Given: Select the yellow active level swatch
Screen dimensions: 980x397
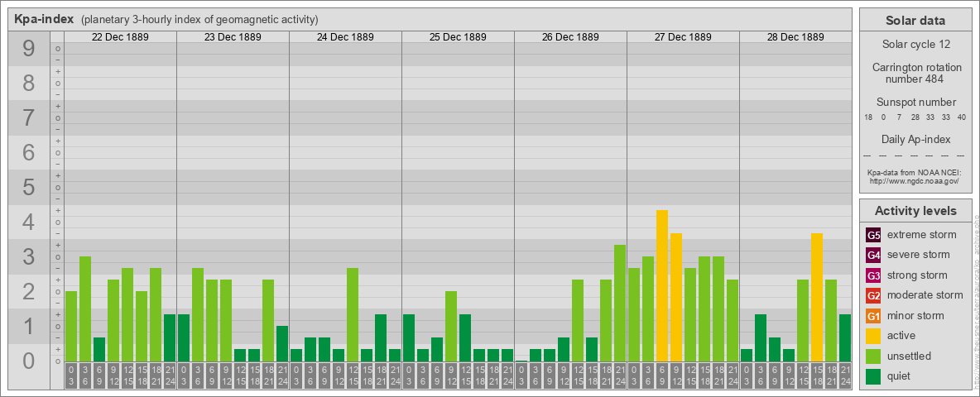Looking at the screenshot, I should 873,336.
